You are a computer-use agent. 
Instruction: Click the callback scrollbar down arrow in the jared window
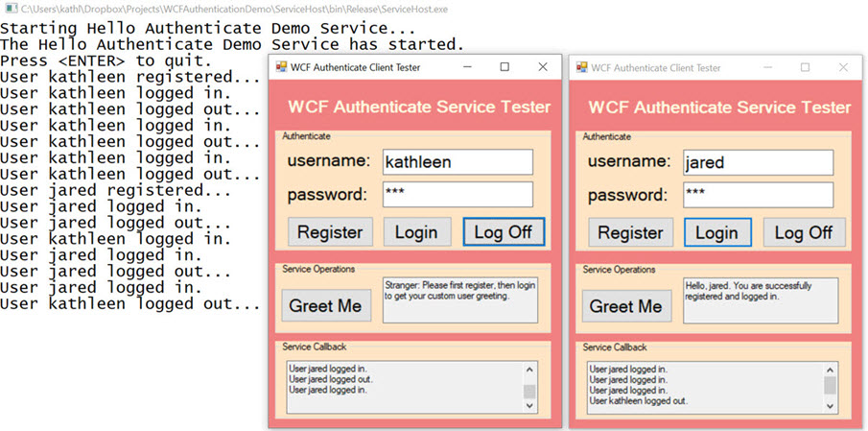point(831,406)
